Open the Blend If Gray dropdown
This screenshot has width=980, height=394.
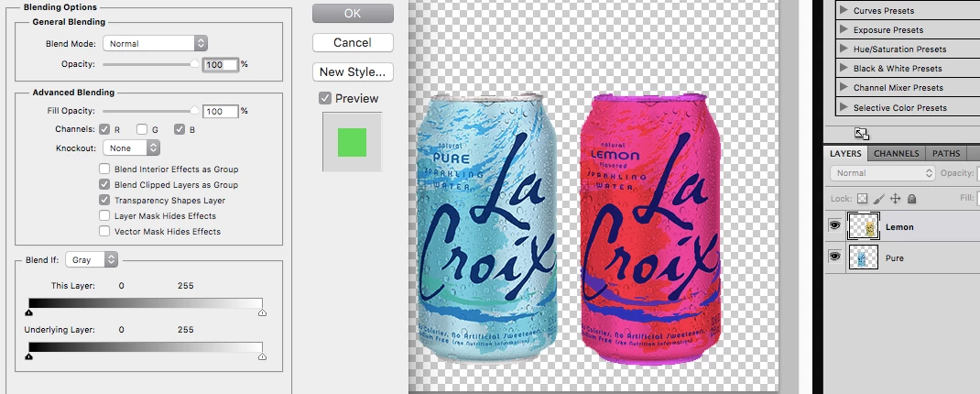pyautogui.click(x=92, y=259)
